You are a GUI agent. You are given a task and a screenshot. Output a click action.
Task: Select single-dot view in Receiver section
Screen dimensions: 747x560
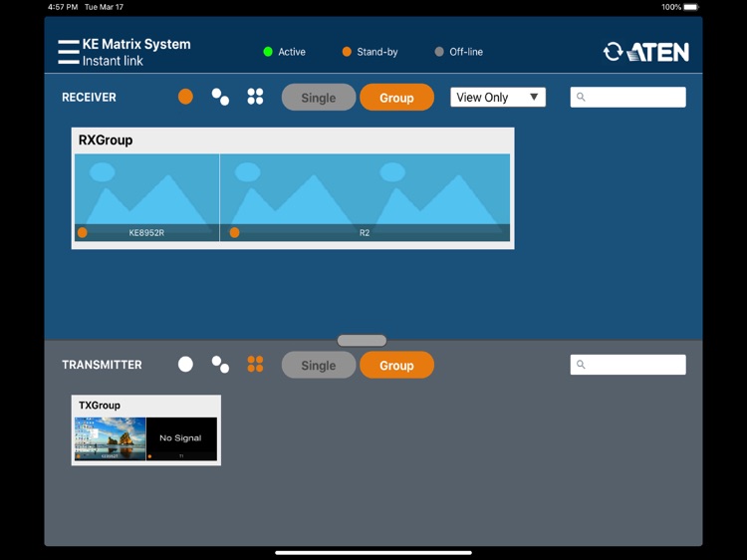185,97
